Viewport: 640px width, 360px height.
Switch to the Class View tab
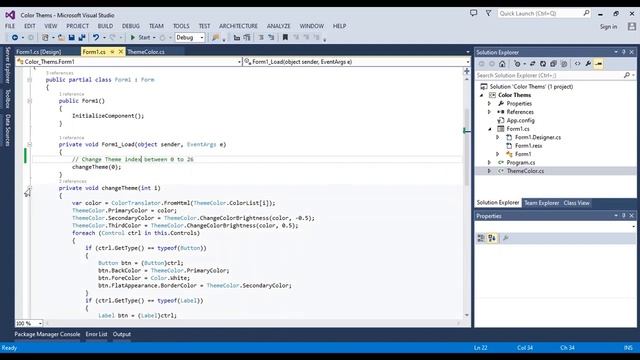coord(576,203)
